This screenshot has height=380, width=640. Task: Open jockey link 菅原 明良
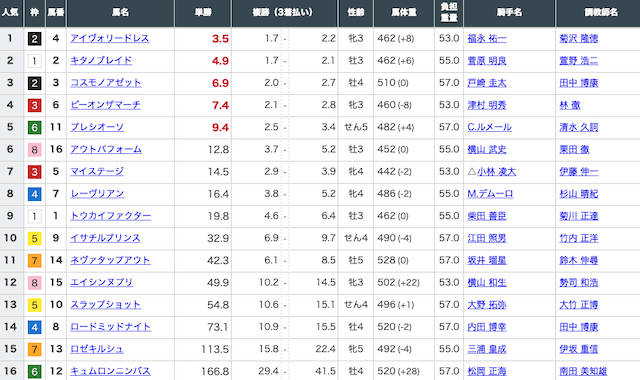[x=487, y=60]
